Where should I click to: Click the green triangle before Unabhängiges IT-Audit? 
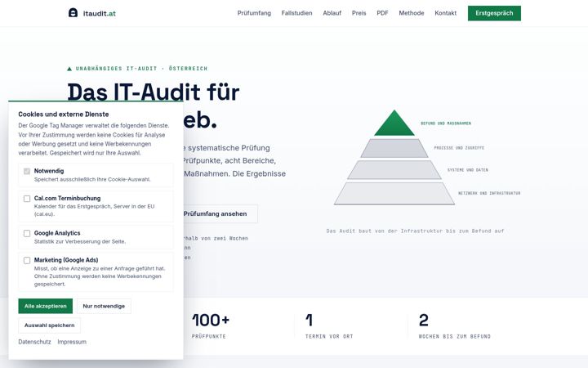click(x=69, y=69)
